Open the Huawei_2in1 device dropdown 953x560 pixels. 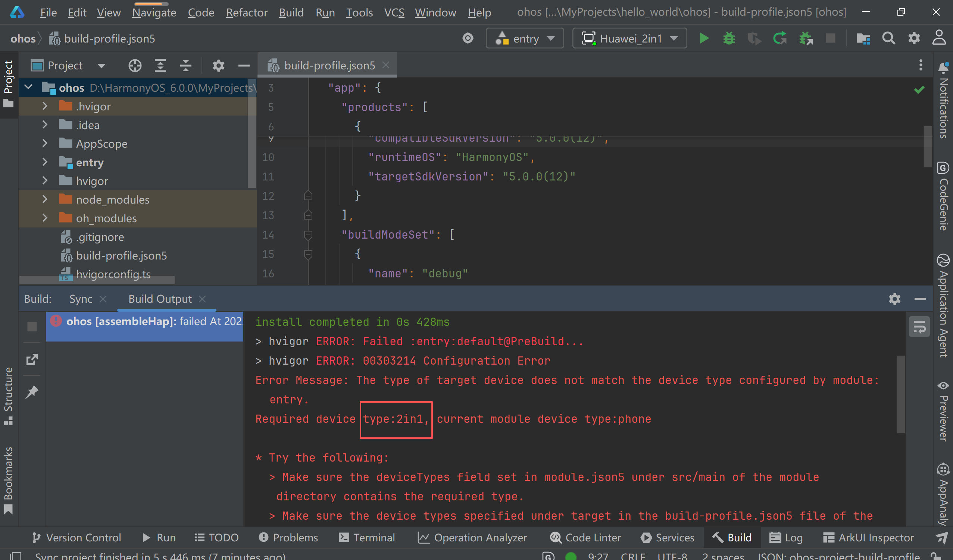(629, 38)
